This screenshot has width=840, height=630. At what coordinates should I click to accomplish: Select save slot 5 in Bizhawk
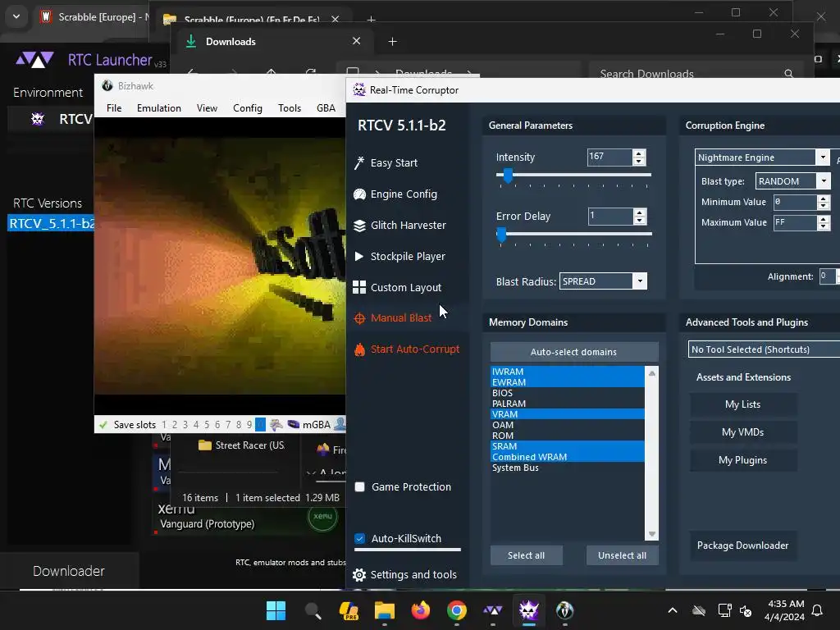coord(207,425)
